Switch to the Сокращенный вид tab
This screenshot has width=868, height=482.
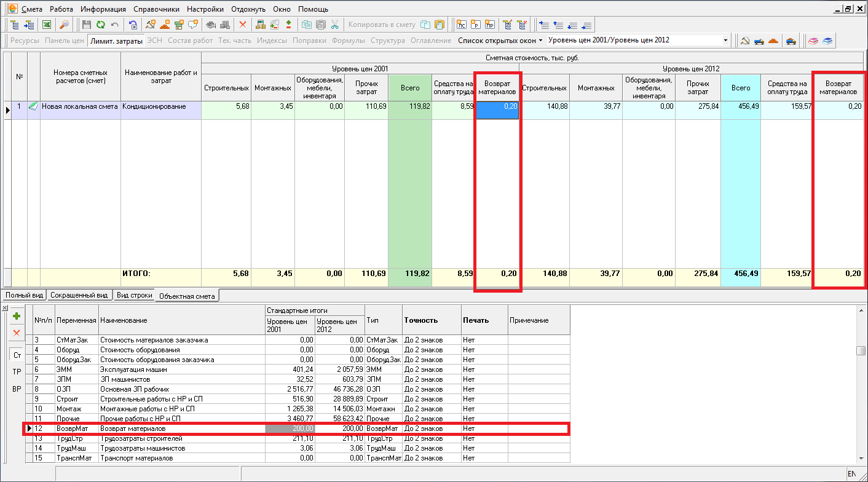(79, 295)
